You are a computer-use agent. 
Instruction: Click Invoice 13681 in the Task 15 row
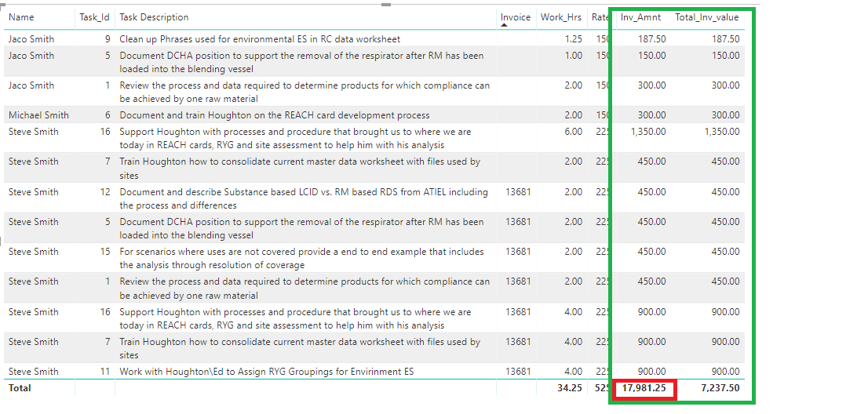pos(518,252)
